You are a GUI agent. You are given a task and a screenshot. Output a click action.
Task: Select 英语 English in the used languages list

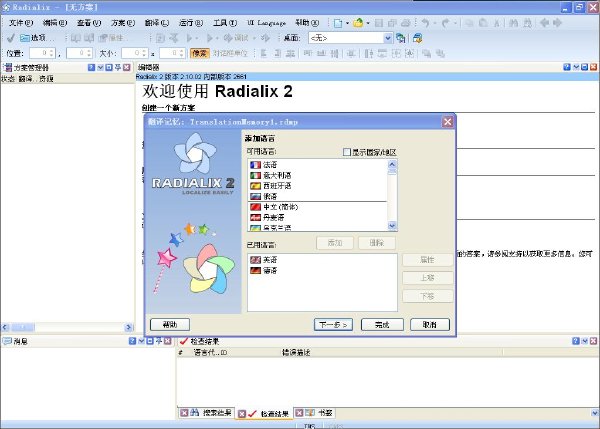(x=322, y=260)
